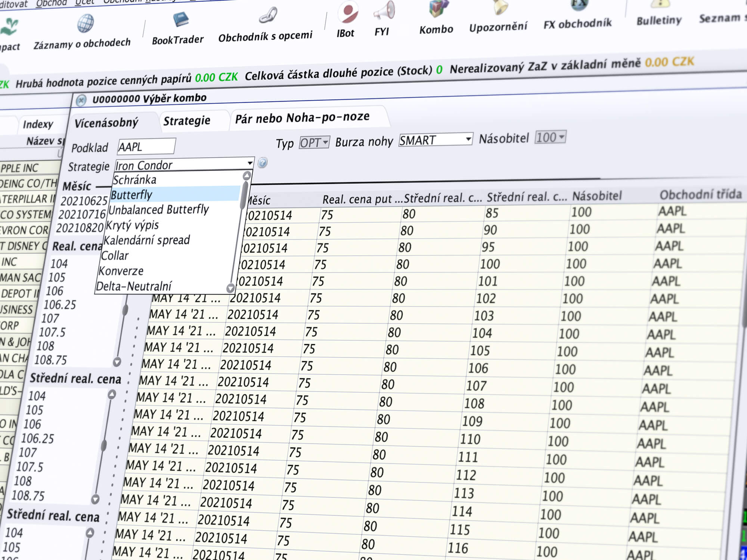Click strategy list scroll down arrow
The width and height of the screenshot is (747, 560).
coord(230,288)
